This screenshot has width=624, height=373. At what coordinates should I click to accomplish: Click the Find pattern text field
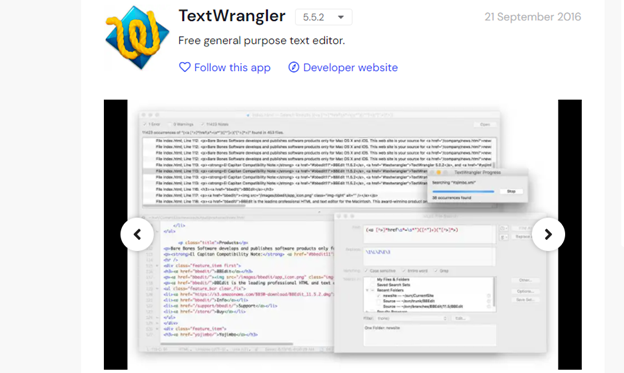click(x=429, y=234)
